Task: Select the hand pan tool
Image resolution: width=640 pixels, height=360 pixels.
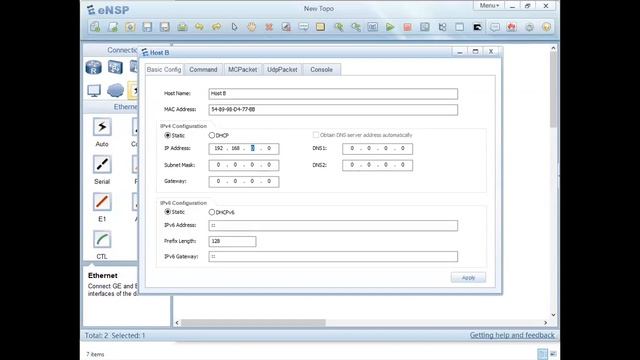Action: (251, 27)
